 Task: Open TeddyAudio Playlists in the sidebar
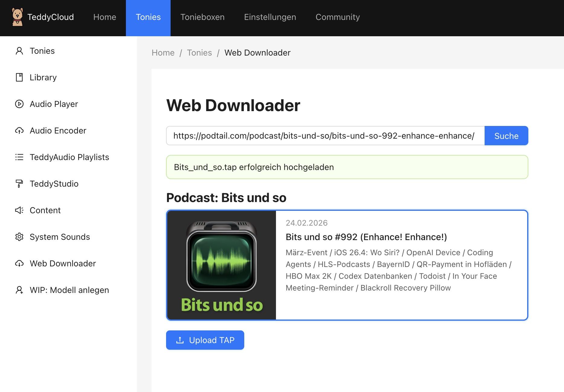click(69, 157)
